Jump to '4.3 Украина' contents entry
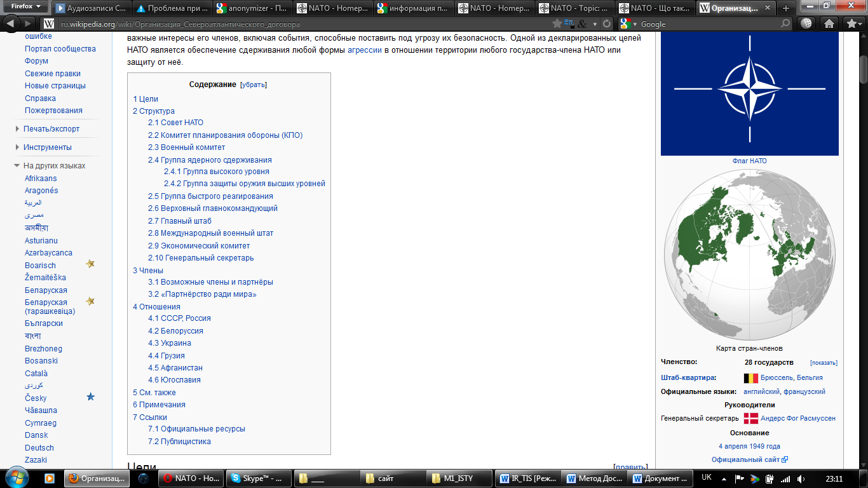868x488 pixels. 170,343
